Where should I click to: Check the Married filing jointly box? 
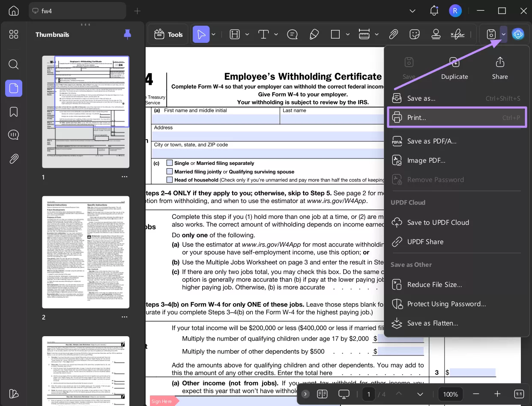point(170,171)
